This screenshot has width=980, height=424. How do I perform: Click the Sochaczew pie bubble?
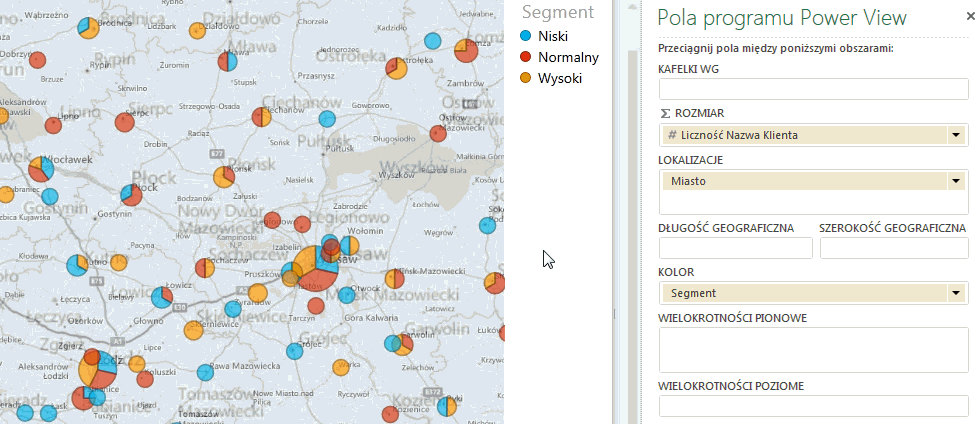coord(205,267)
